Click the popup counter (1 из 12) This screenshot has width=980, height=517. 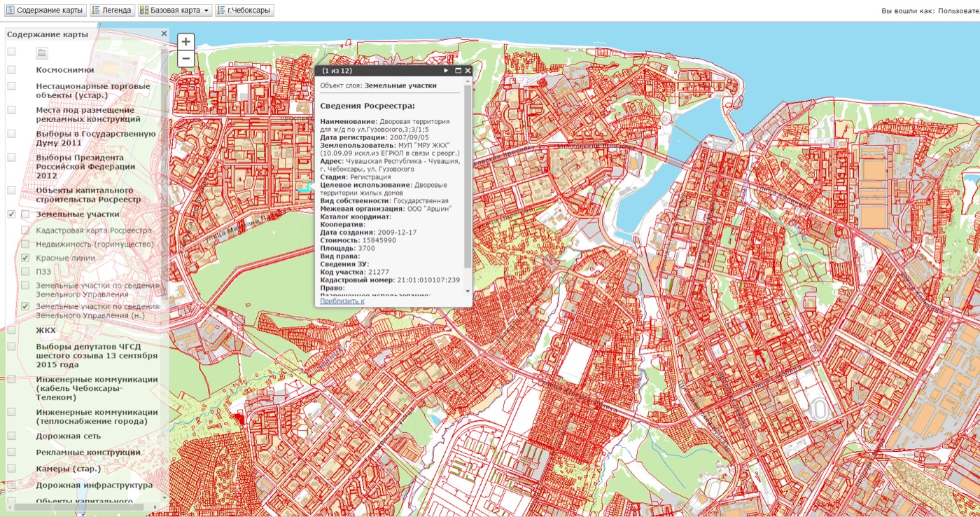[337, 71]
